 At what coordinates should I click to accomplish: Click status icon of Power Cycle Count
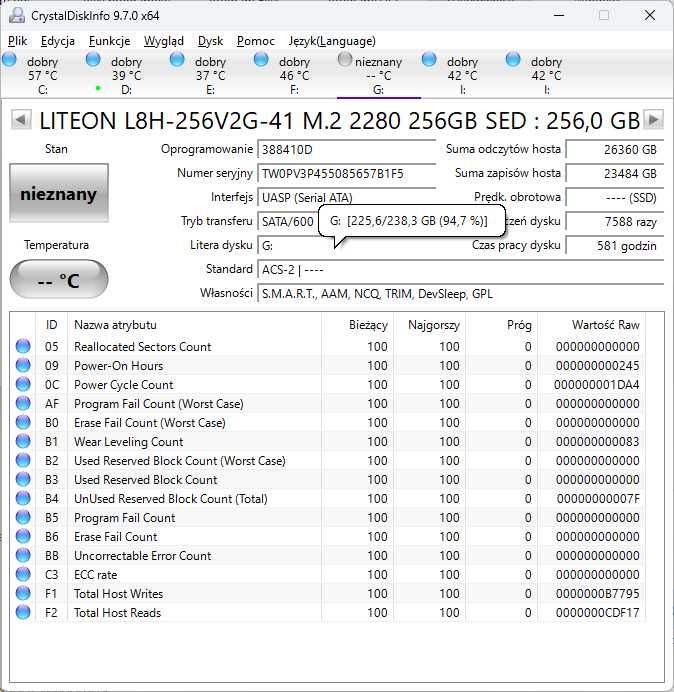[23, 384]
